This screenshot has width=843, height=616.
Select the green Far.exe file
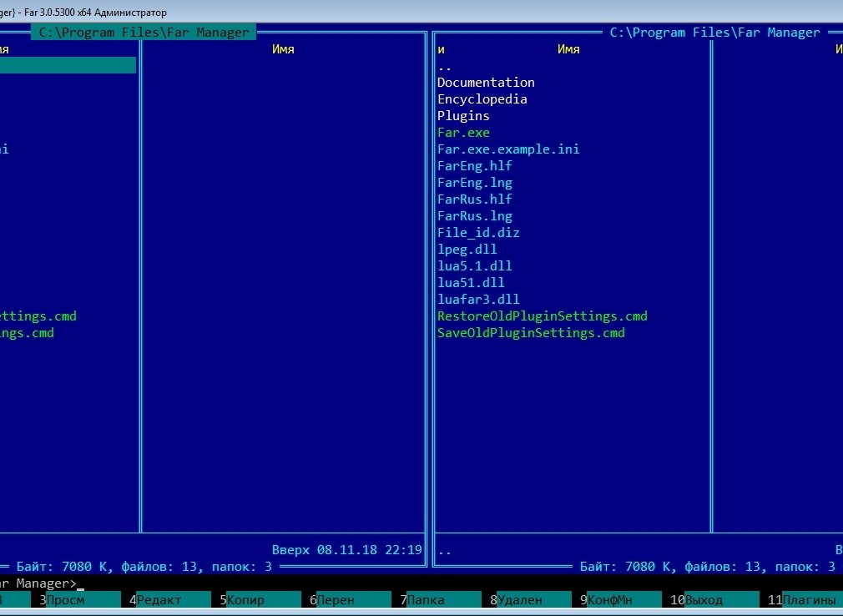coord(463,132)
